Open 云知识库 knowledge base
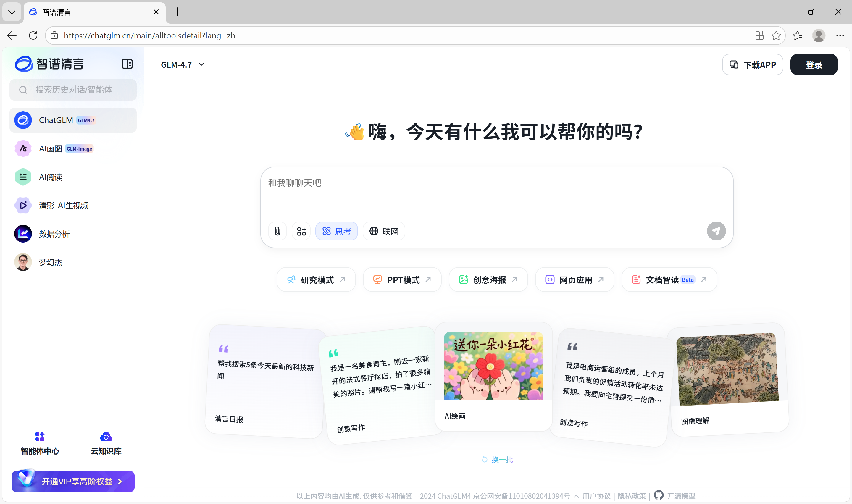The width and height of the screenshot is (852, 504). (106, 442)
